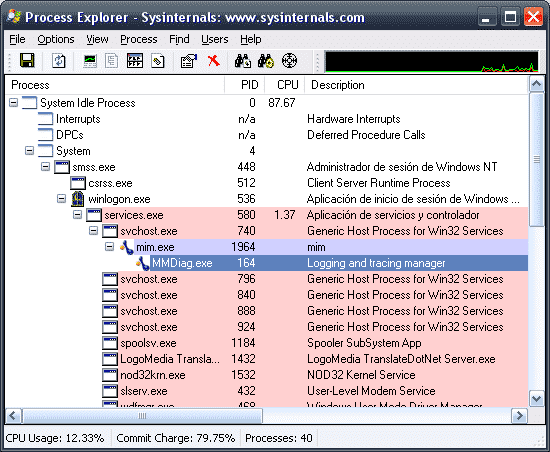
Task: Click the 'NOD32 Kernel Service' description
Action: pyautogui.click(x=361, y=375)
